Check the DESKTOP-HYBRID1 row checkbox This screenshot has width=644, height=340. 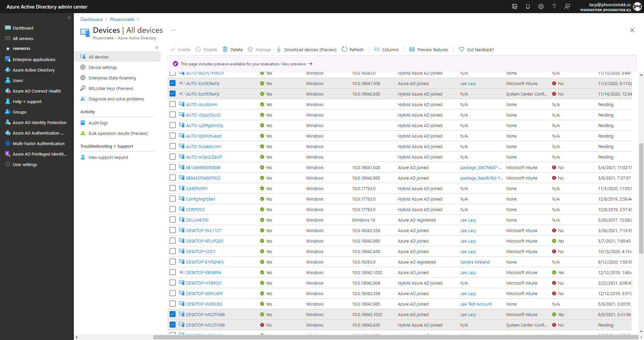coord(173,283)
